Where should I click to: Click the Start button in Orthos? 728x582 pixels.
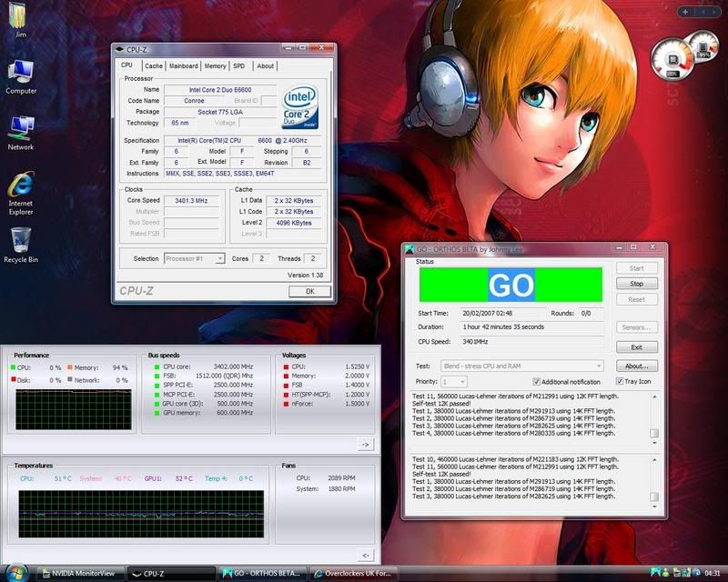(636, 267)
